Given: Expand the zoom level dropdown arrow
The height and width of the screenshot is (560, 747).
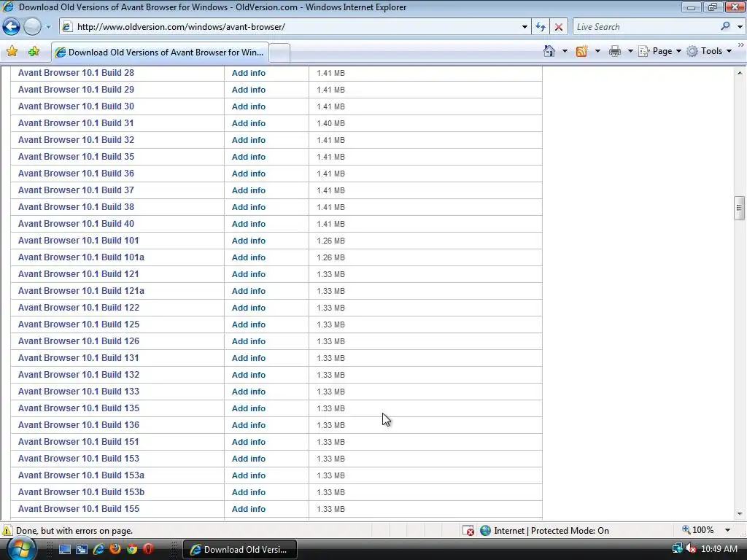Looking at the screenshot, I should (x=727, y=530).
